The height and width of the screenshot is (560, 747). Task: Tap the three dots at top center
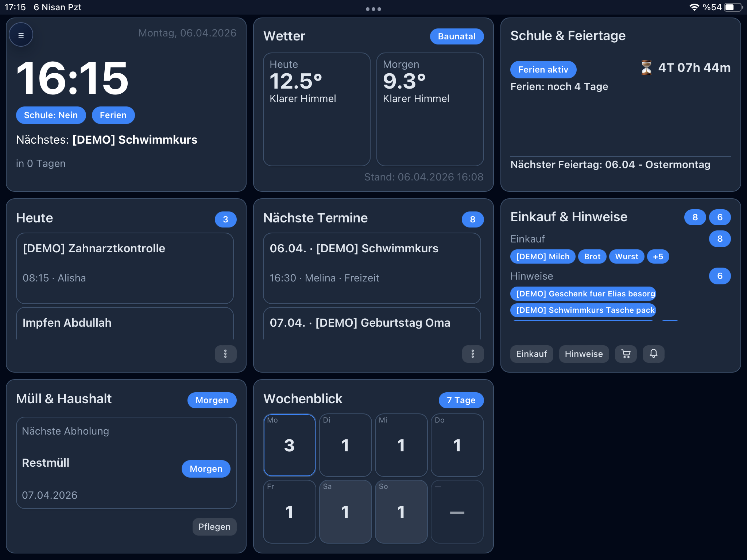pyautogui.click(x=373, y=9)
